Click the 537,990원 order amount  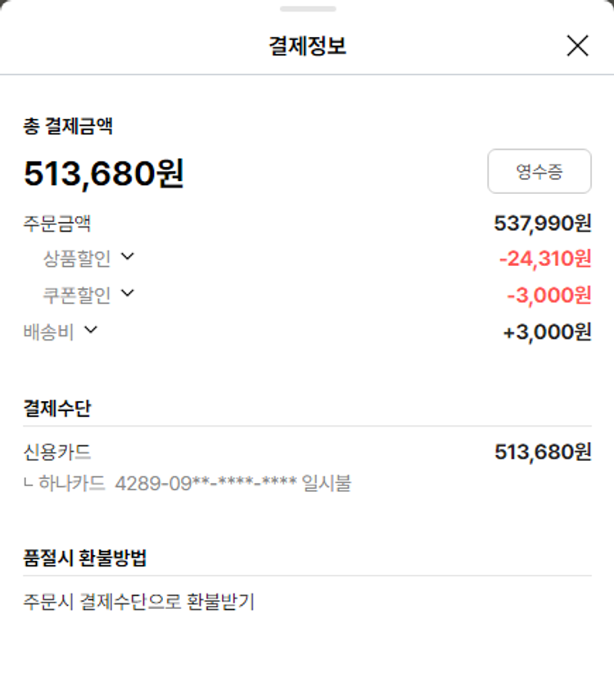(x=542, y=223)
